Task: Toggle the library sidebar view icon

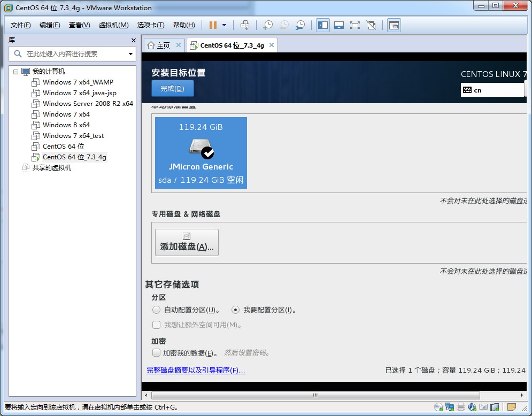Action: 322,25
